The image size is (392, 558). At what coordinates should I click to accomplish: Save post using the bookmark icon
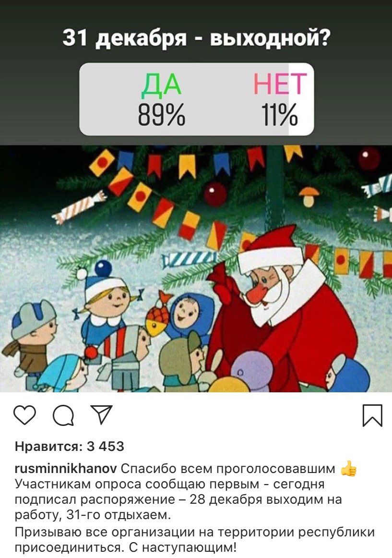pyautogui.click(x=372, y=415)
